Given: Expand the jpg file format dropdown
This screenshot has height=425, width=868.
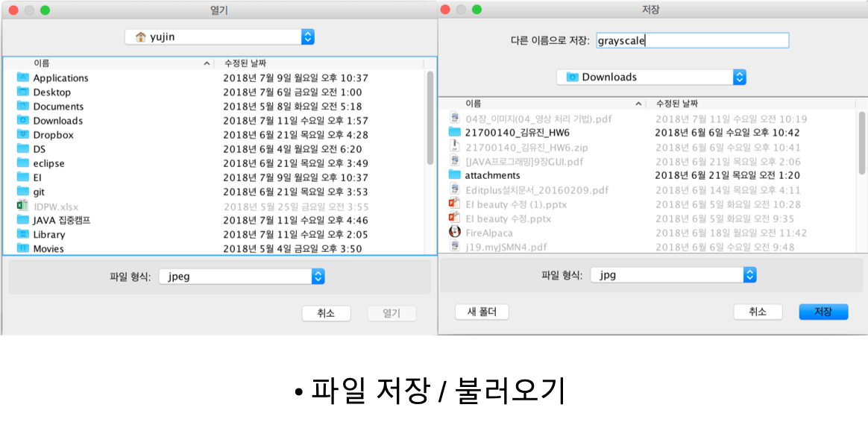Looking at the screenshot, I should pos(749,275).
